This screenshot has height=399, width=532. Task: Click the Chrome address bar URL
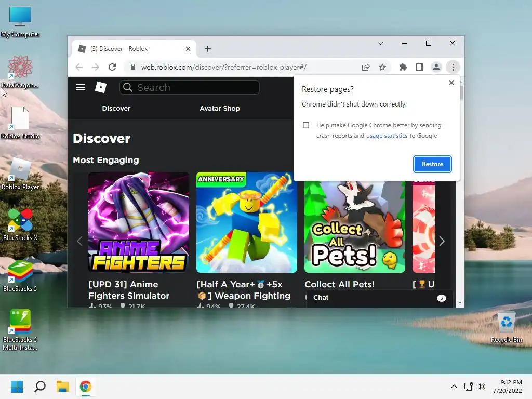point(223,67)
